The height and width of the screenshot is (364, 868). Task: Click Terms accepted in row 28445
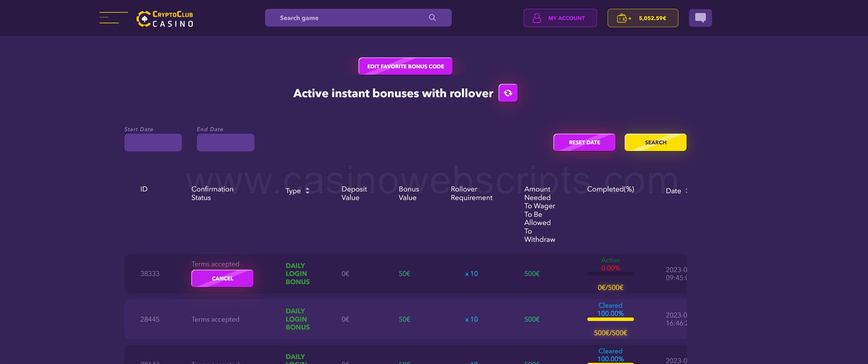tap(215, 319)
